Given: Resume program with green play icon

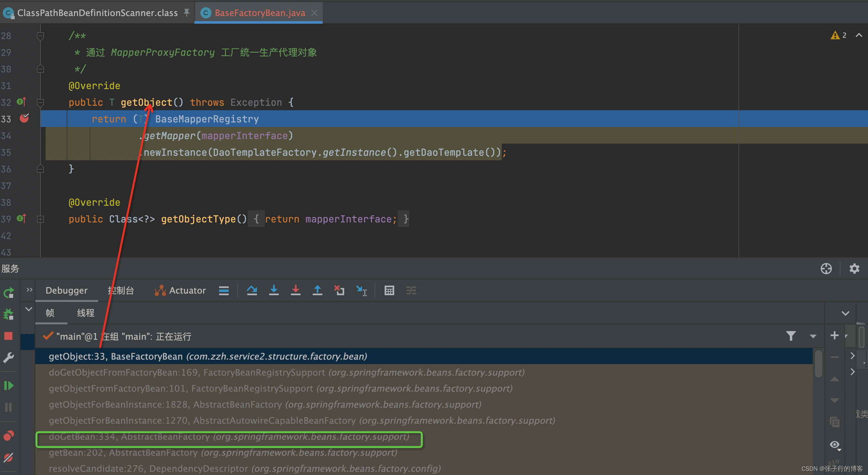Looking at the screenshot, I should tap(8, 386).
